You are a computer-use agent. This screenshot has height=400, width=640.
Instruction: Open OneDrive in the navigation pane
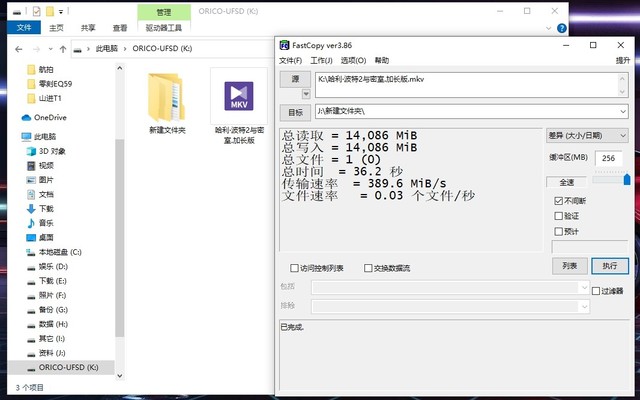pyautogui.click(x=43, y=117)
